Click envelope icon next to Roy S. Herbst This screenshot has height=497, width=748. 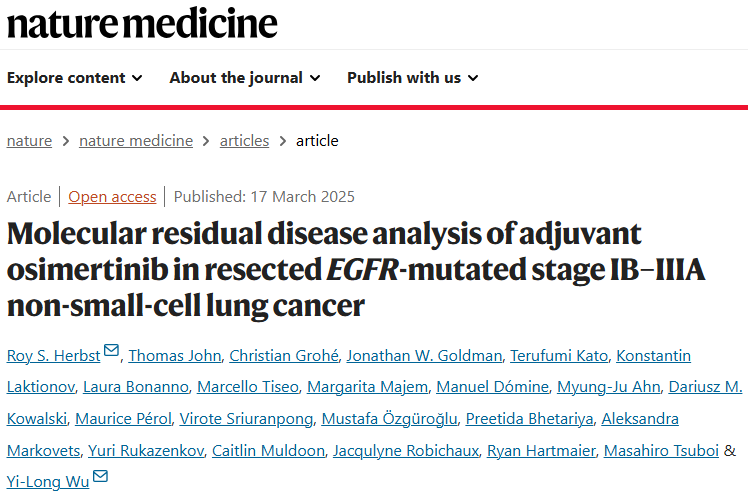pyautogui.click(x=111, y=351)
